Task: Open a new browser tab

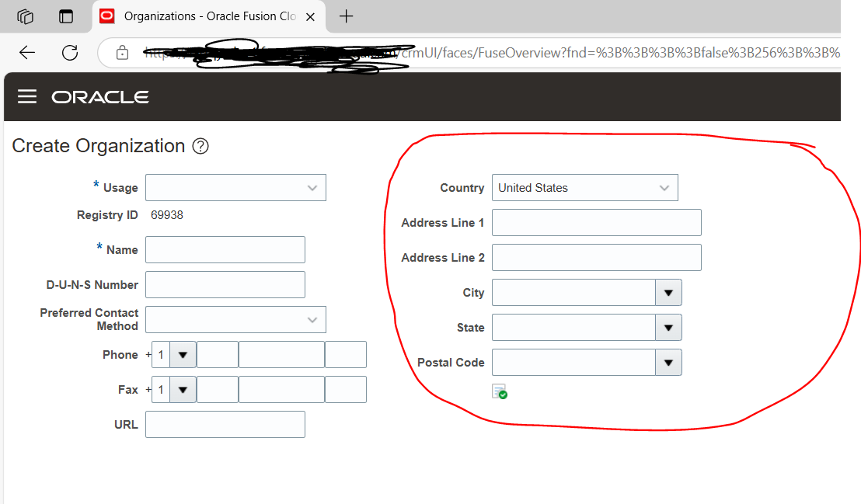Action: 346,16
